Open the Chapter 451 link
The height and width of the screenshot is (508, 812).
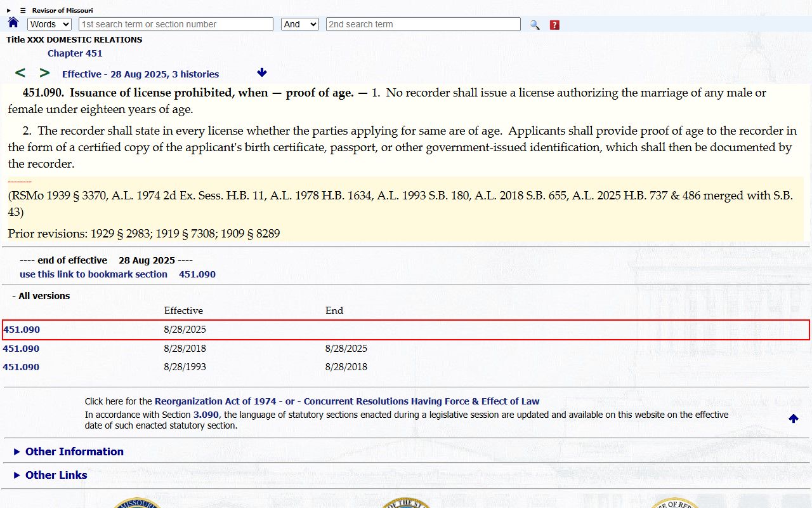tap(75, 53)
